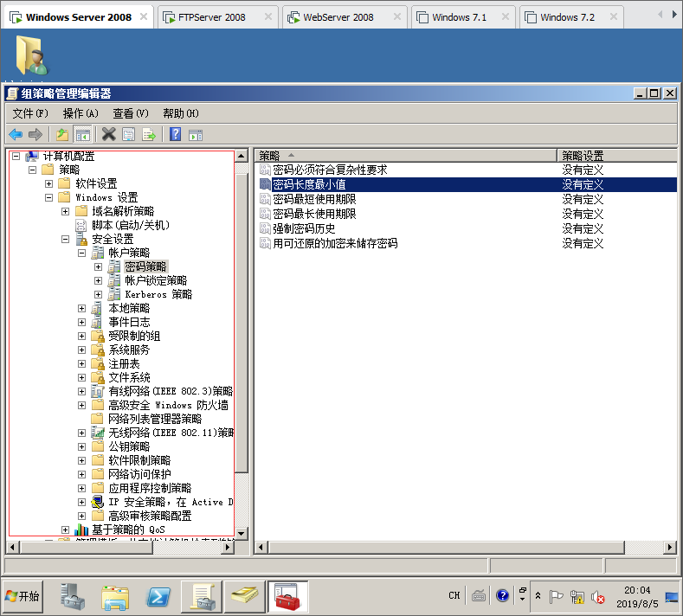Click the keyboard tray icon
This screenshot has height=616, width=683.
tap(479, 595)
